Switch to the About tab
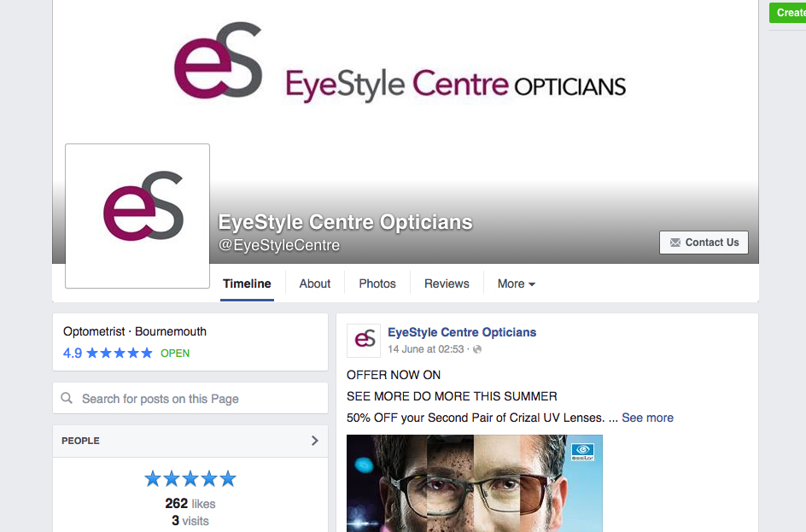806x532 pixels. click(314, 284)
